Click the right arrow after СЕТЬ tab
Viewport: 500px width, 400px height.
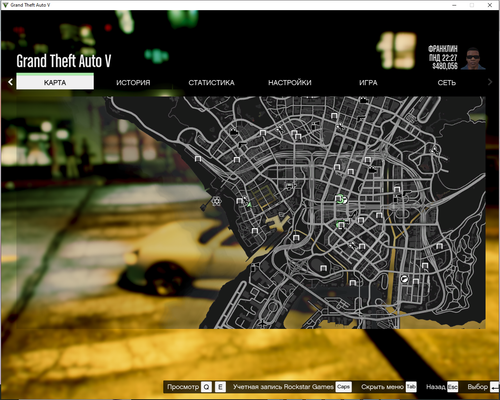tap(490, 82)
